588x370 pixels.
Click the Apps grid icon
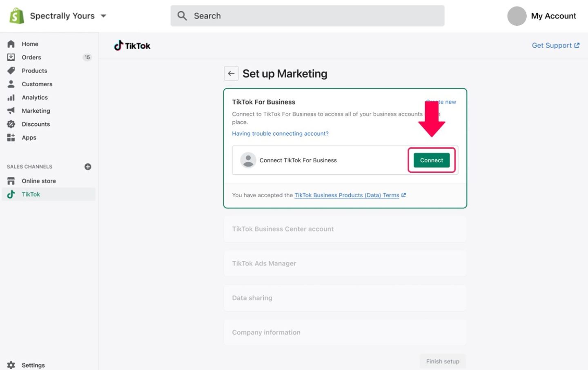click(11, 138)
